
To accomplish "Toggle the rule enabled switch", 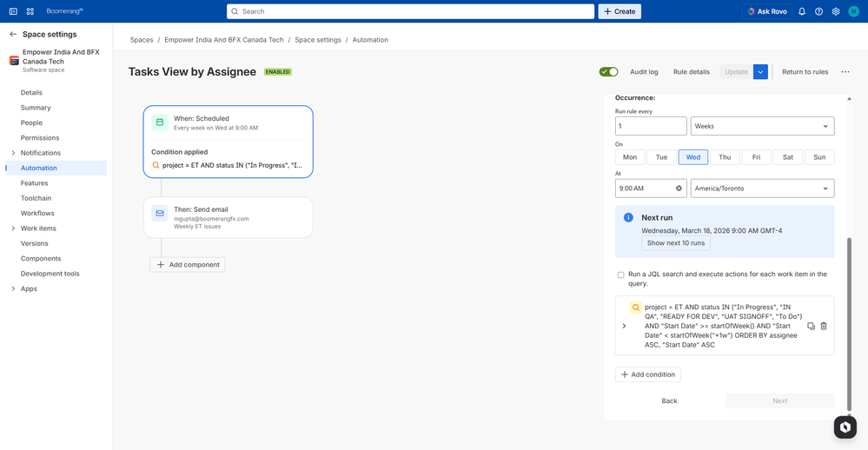I will coord(608,72).
